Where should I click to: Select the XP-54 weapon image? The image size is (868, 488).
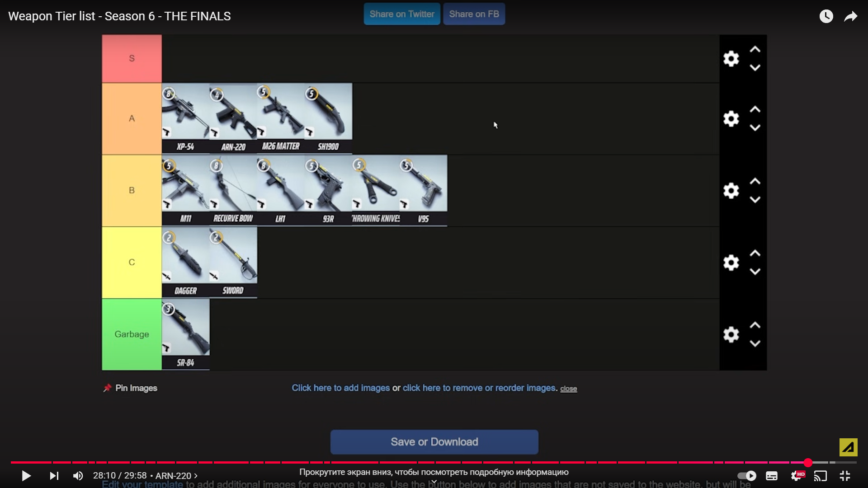coord(185,118)
